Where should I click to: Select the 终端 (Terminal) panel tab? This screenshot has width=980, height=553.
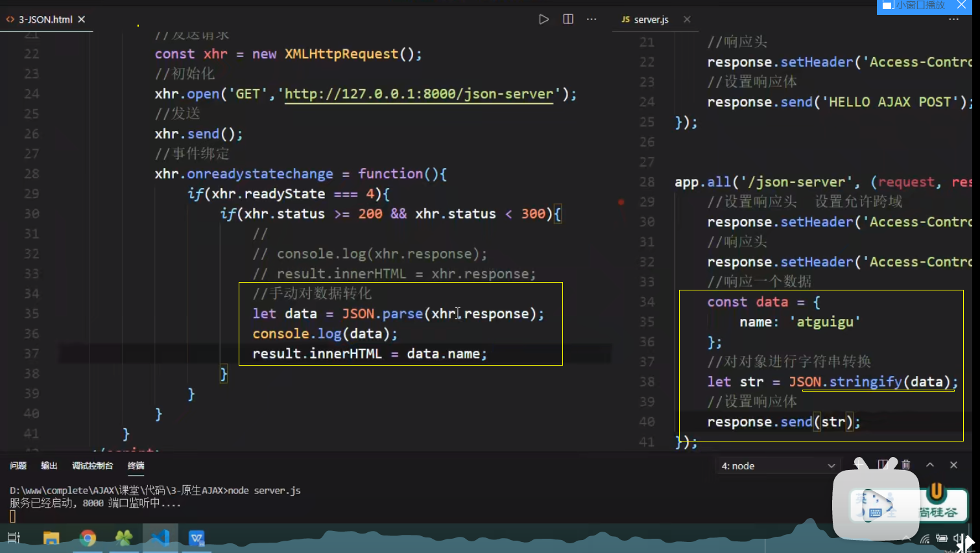136,465
